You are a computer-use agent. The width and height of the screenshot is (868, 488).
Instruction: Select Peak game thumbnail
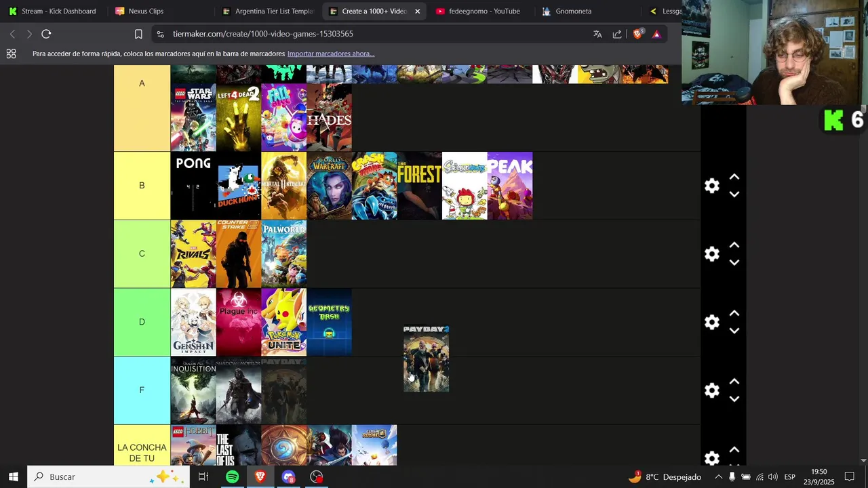pyautogui.click(x=510, y=186)
